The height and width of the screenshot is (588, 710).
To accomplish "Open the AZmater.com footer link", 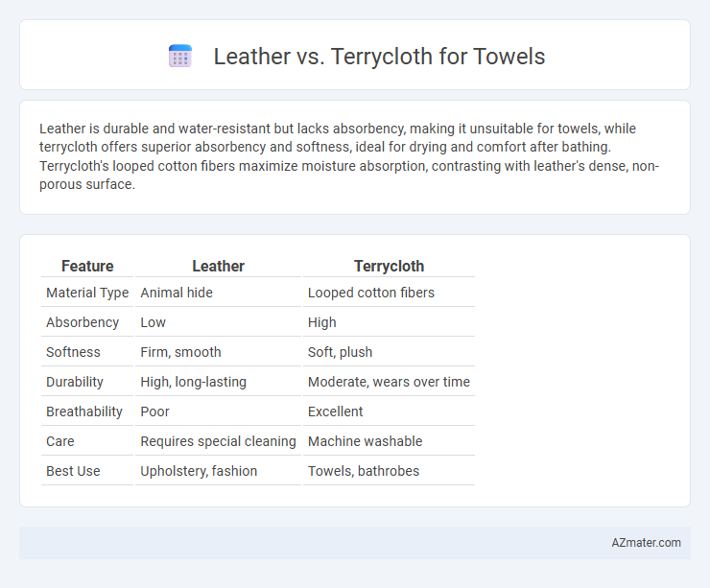I will tap(646, 542).
